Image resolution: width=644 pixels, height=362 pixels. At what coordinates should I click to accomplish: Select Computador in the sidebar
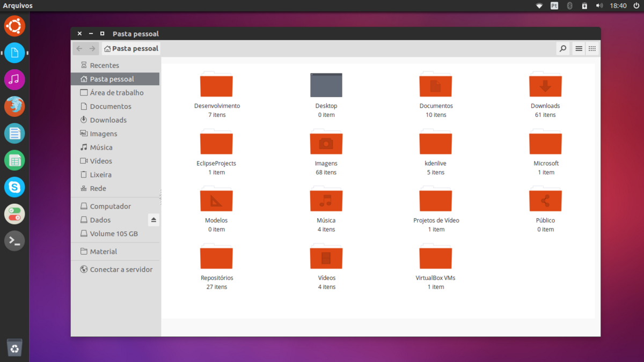point(115,206)
